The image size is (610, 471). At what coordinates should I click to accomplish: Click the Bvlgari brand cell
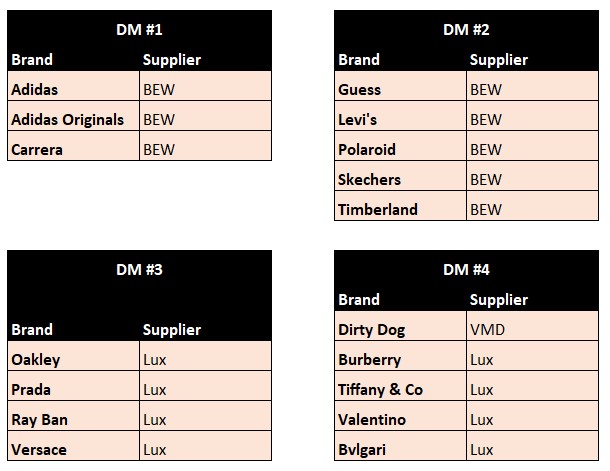click(x=400, y=449)
